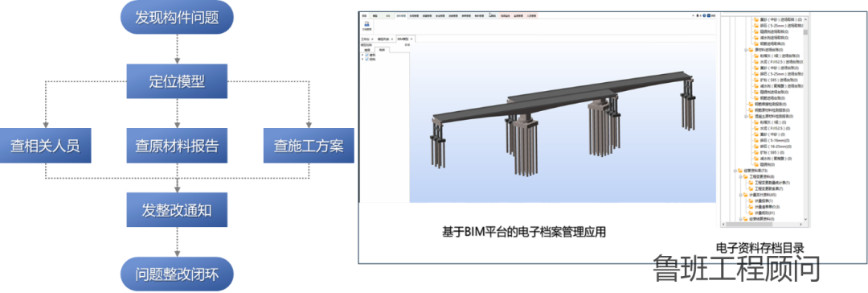This screenshot has width=868, height=293.
Task: Click folder icon of 原材料进场台账
Action: tap(751, 49)
